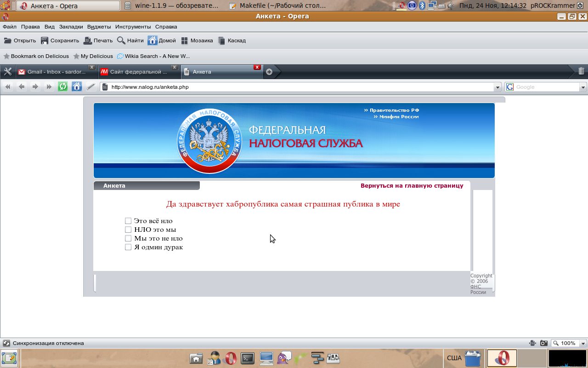Tick the 'Мы это не нло' checkbox

(x=128, y=238)
